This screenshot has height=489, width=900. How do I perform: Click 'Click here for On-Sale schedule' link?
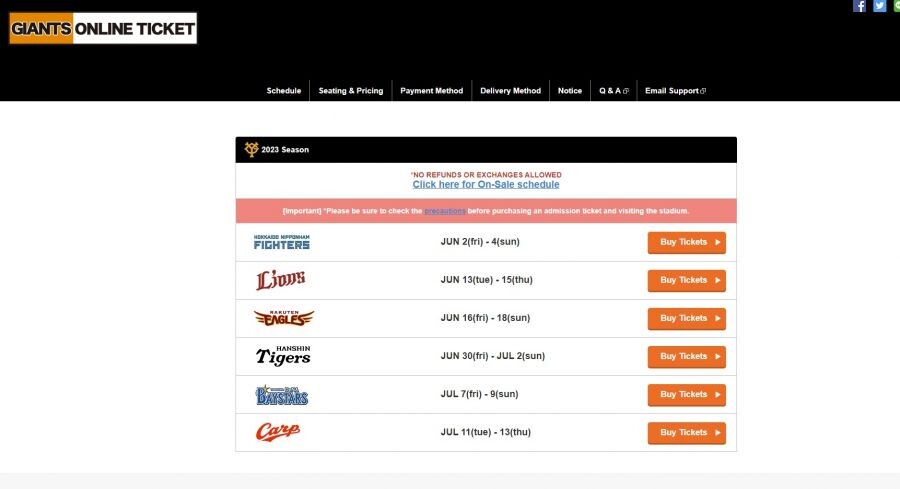(x=486, y=184)
